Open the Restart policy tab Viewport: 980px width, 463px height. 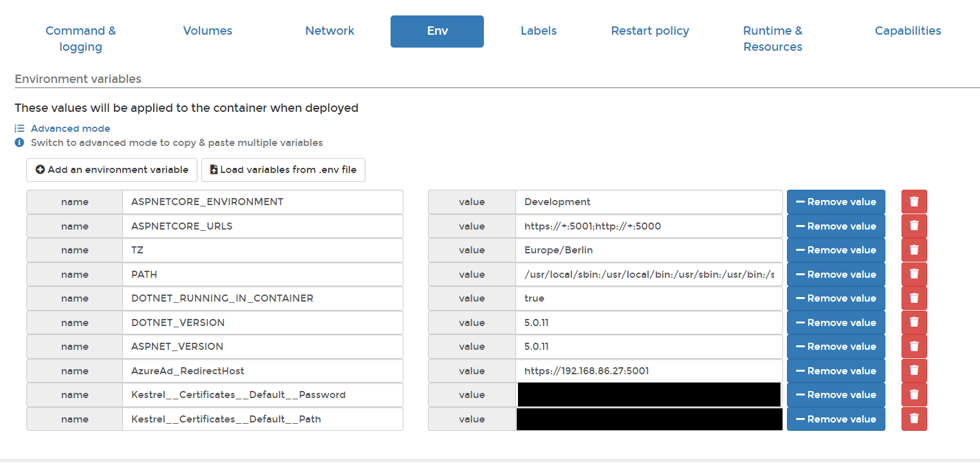pos(650,31)
